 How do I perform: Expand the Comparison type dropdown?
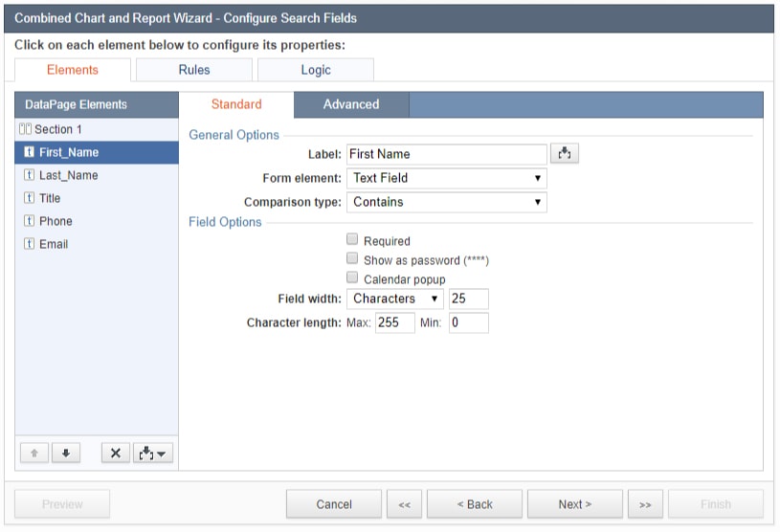446,202
